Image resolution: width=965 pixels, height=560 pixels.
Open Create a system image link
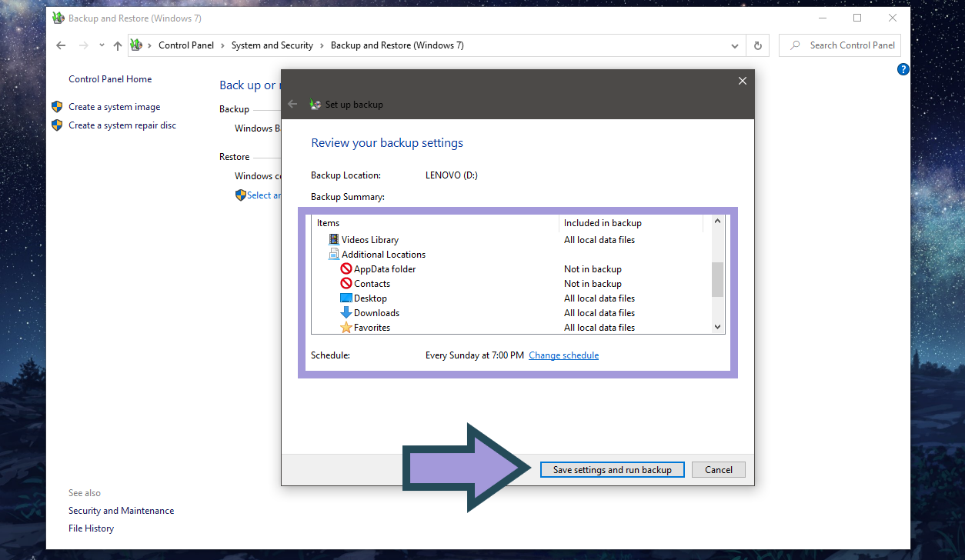point(115,107)
